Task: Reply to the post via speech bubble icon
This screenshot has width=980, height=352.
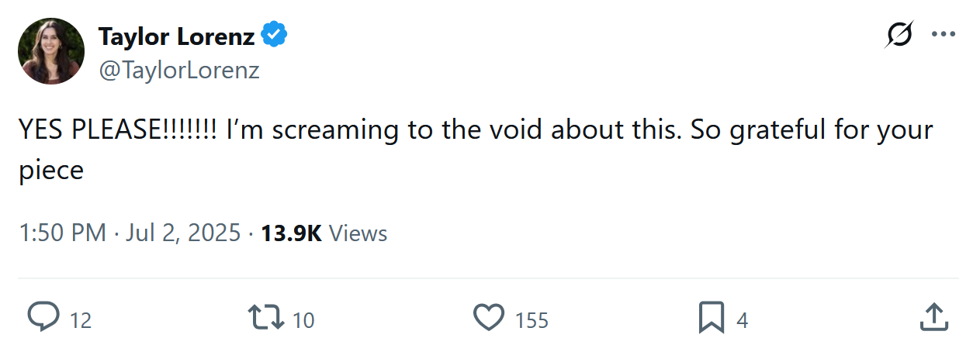Action: click(44, 318)
